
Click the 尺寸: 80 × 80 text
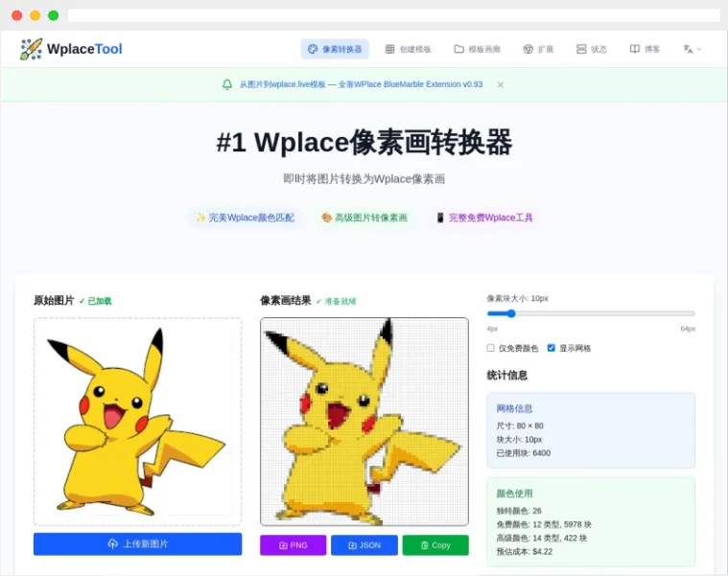[520, 426]
